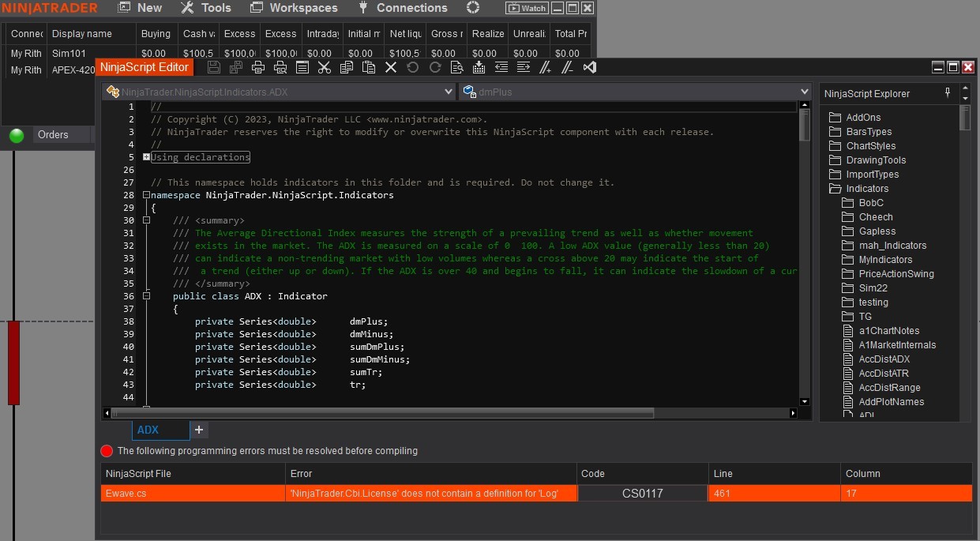Image resolution: width=980 pixels, height=541 pixels.
Task: Open the dmPlus member dropdown
Action: tap(635, 92)
